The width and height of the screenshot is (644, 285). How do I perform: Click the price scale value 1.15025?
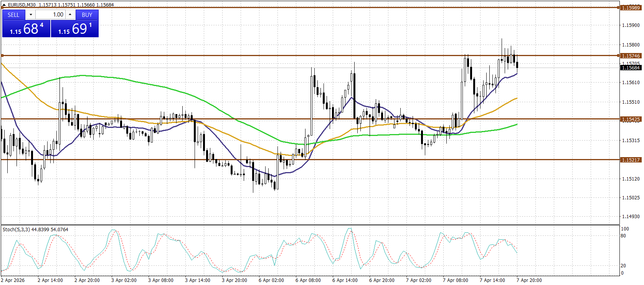[x=631, y=198]
